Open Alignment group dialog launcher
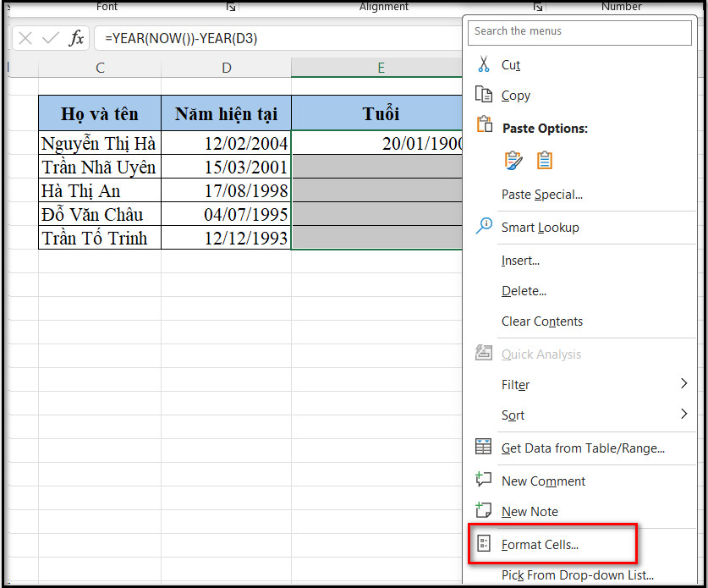 coord(537,7)
